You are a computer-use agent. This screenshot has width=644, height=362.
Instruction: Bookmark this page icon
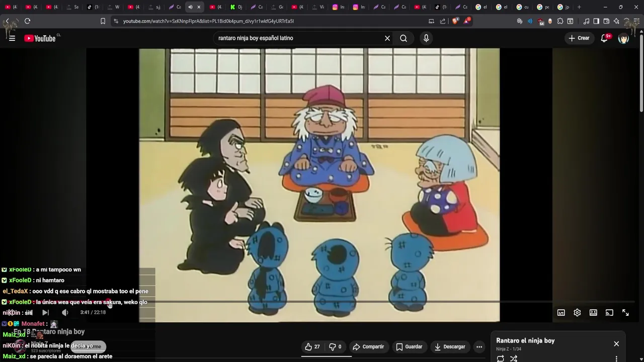pos(103,21)
